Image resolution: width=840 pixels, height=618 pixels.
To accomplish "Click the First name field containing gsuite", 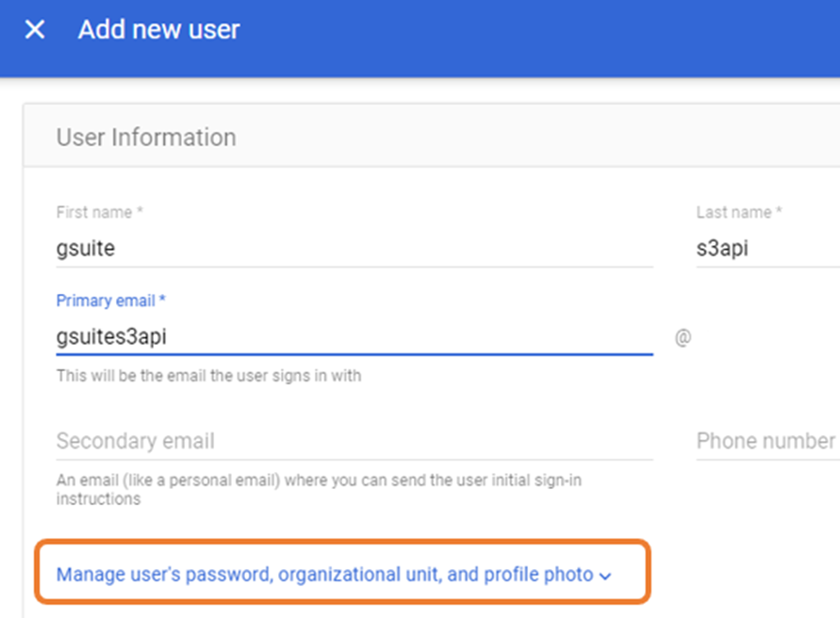I will [x=354, y=249].
